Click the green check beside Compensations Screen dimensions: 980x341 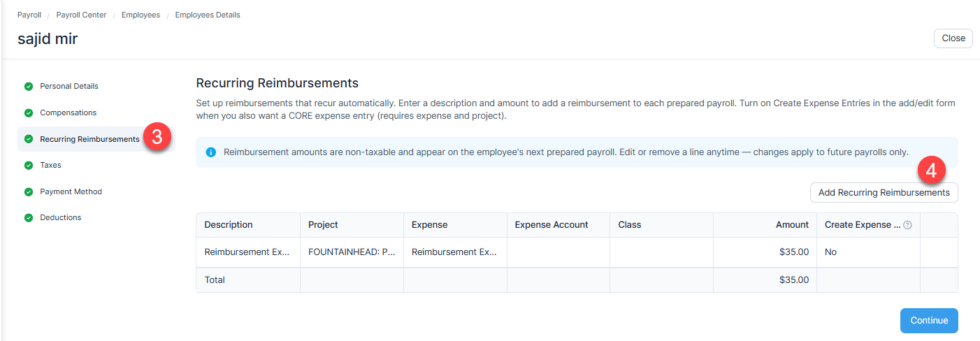(29, 113)
